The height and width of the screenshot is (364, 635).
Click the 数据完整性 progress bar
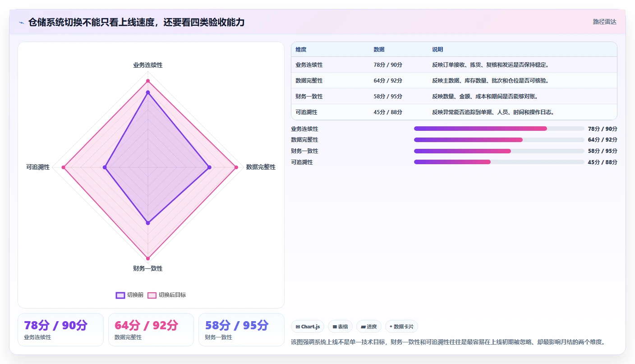[499, 140]
